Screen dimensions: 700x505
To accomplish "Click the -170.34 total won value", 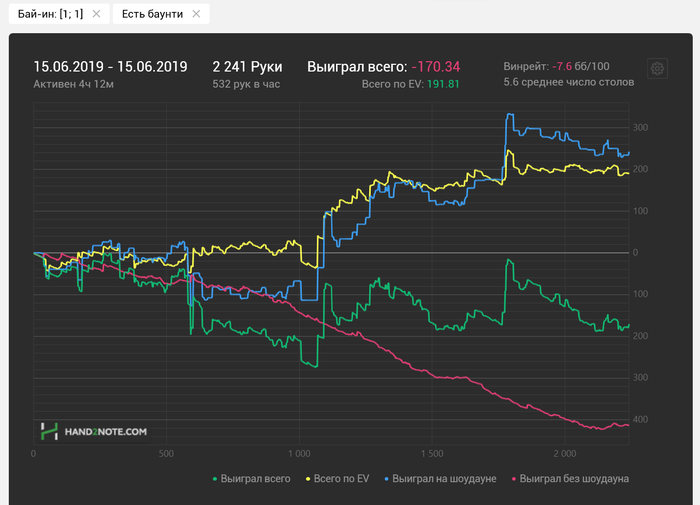I will (436, 67).
